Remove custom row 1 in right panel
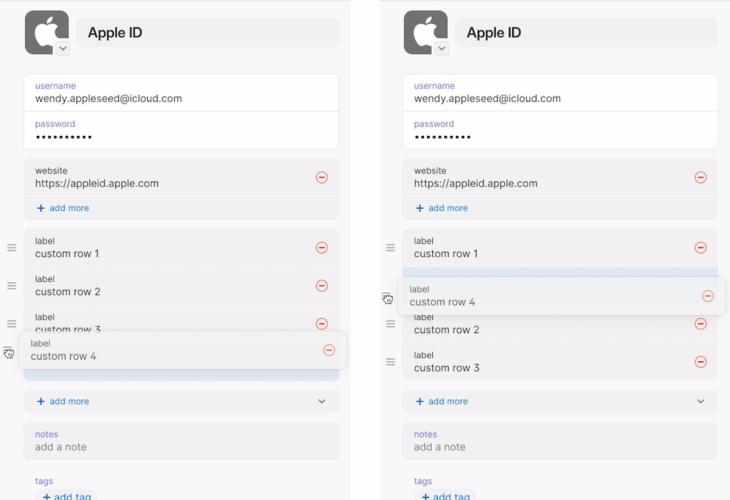Viewport: 730px width, 500px height. (700, 247)
